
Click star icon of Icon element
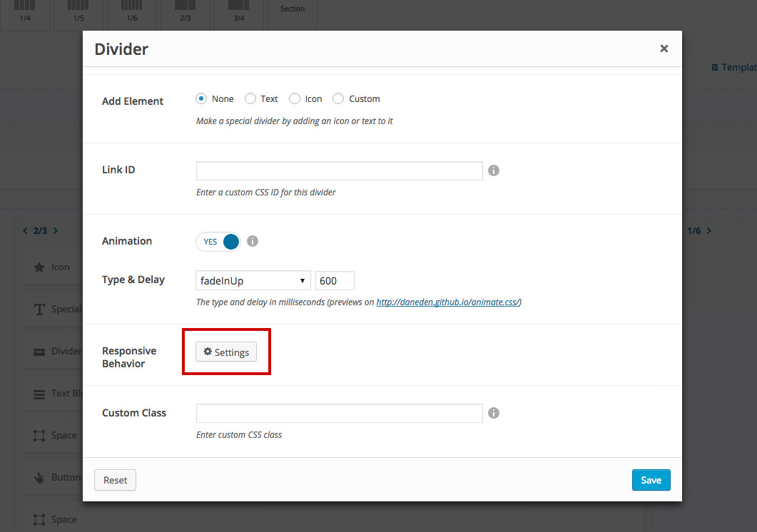click(x=39, y=267)
